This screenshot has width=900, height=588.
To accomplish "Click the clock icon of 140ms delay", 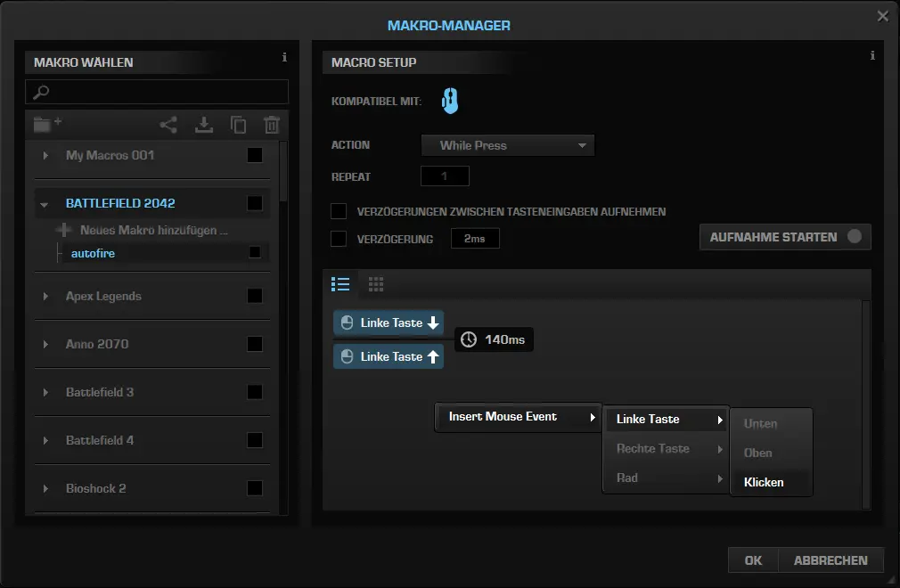I will [x=469, y=339].
